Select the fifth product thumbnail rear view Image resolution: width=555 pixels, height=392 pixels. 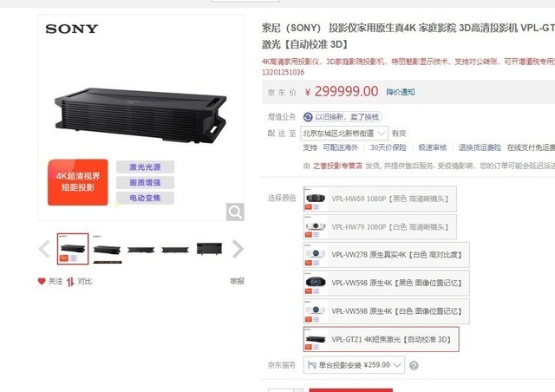tap(209, 249)
